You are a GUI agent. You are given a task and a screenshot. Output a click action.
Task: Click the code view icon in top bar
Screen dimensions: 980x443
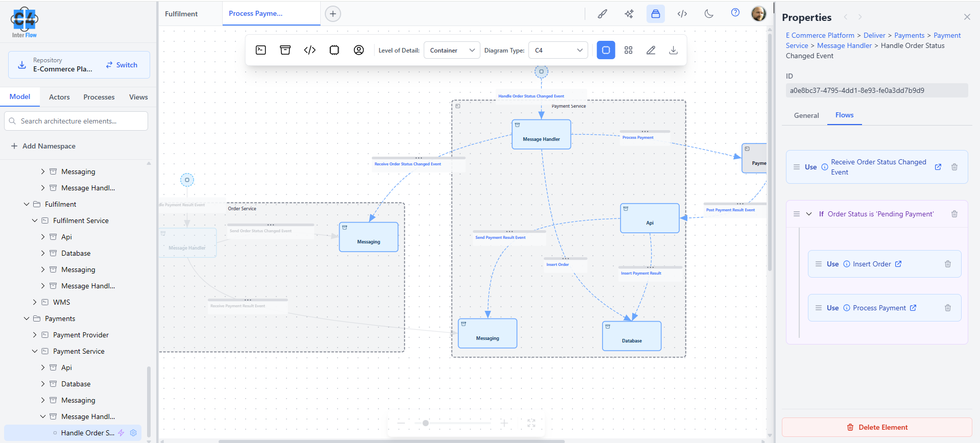click(682, 14)
